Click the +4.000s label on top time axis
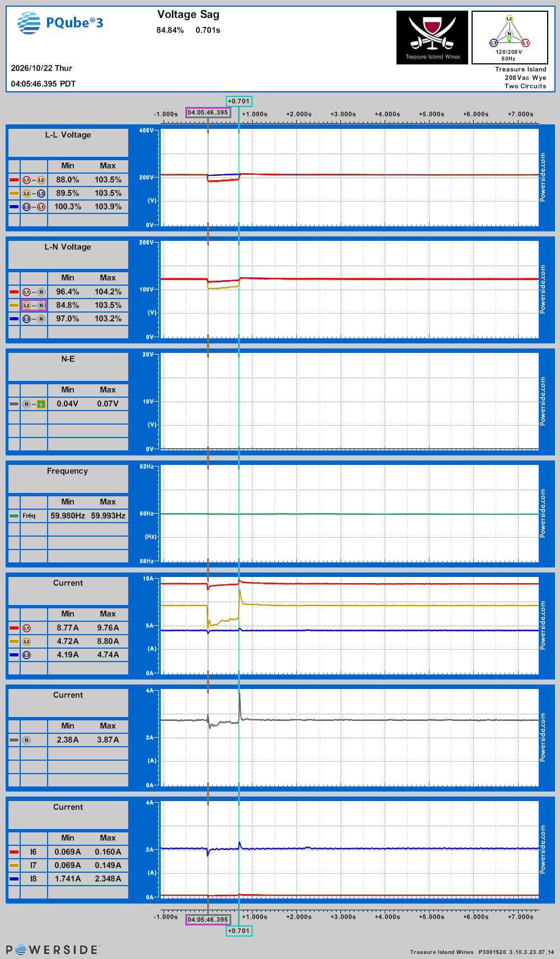 388,114
